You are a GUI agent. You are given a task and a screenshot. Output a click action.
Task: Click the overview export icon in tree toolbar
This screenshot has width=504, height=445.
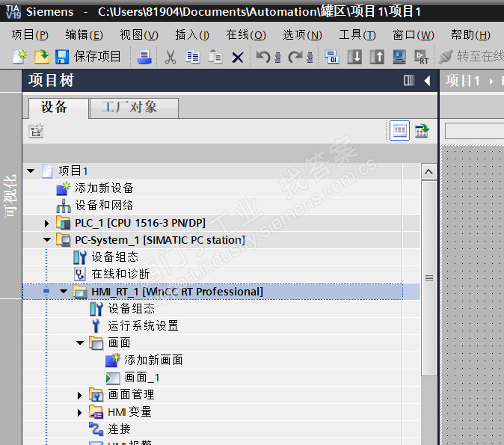point(422,131)
